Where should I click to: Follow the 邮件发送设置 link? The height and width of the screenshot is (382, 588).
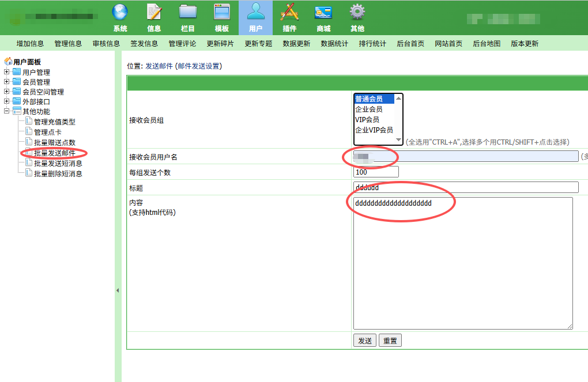198,66
